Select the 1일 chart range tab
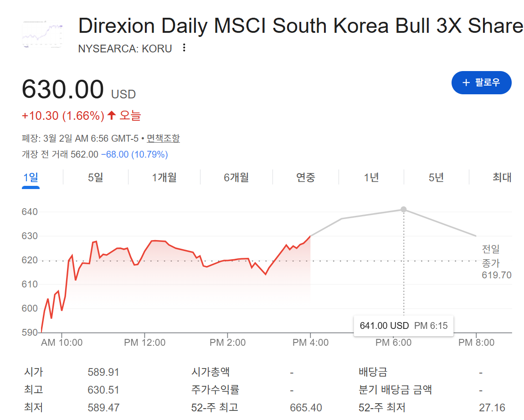The width and height of the screenshot is (524, 420). tap(31, 177)
